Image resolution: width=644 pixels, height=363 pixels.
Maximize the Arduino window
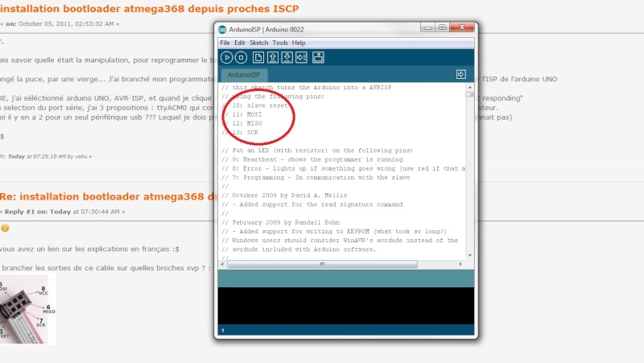tap(442, 27)
